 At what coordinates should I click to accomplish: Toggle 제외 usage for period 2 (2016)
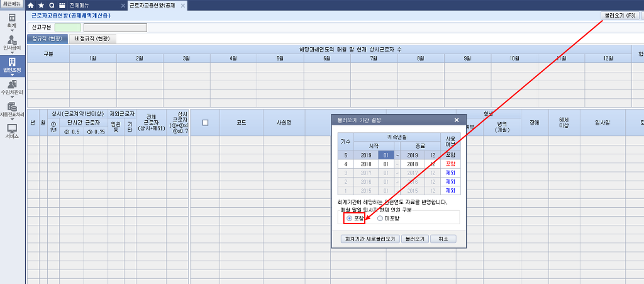point(450,181)
